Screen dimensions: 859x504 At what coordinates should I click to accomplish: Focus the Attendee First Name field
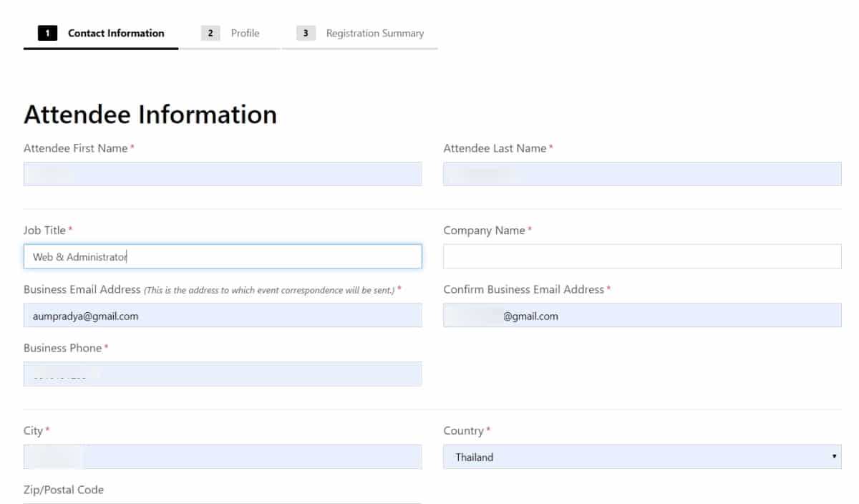click(x=223, y=174)
